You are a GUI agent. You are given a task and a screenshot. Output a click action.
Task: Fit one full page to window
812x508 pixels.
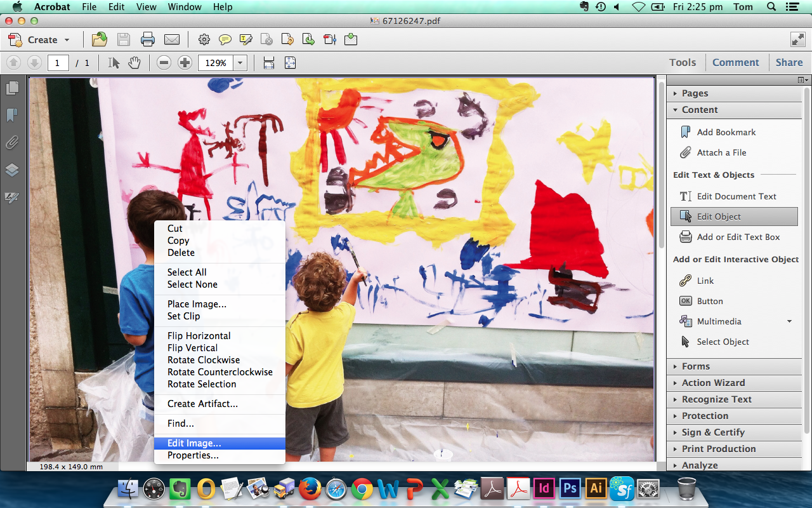click(x=290, y=63)
